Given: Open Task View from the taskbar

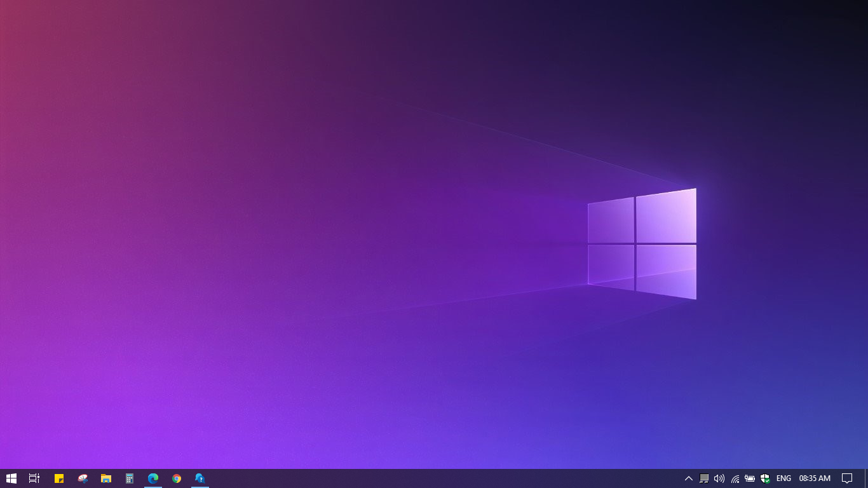Looking at the screenshot, I should coord(34,478).
